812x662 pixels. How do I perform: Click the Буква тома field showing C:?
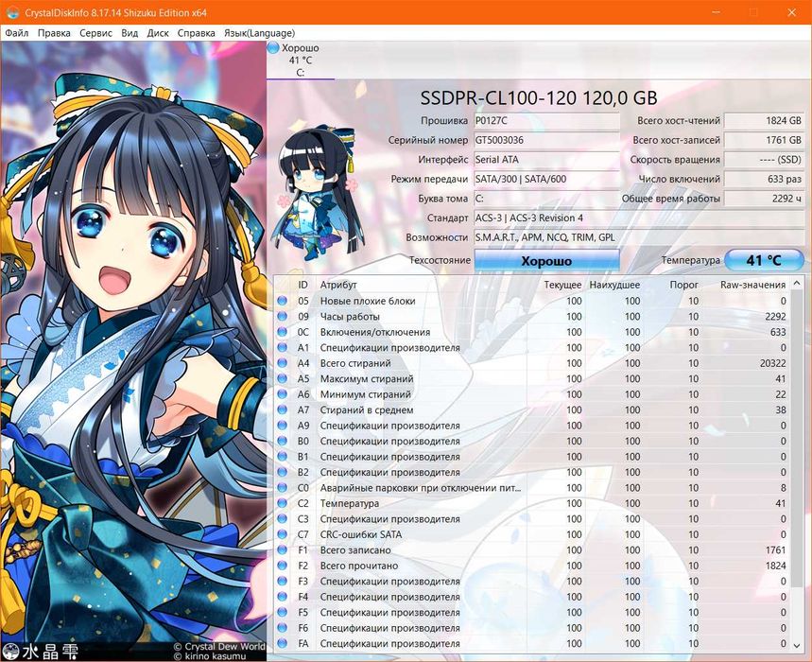pos(547,199)
